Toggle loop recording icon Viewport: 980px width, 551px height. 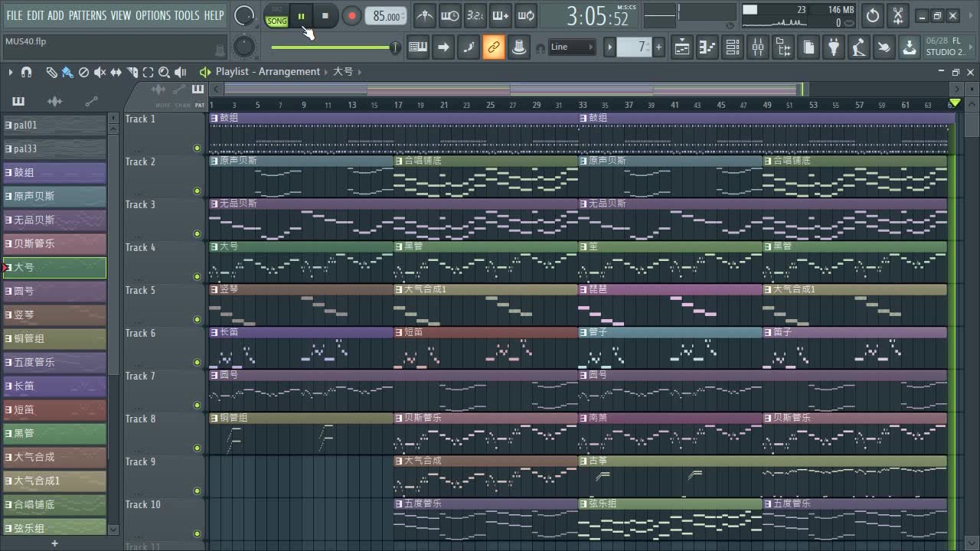tap(526, 15)
